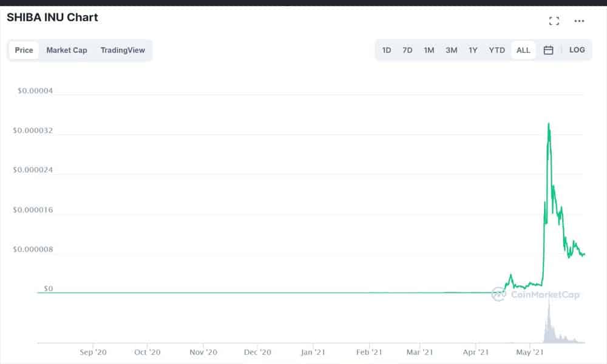Image resolution: width=607 pixels, height=364 pixels.
Task: Toggle the LOG scale button
Action: (x=577, y=50)
